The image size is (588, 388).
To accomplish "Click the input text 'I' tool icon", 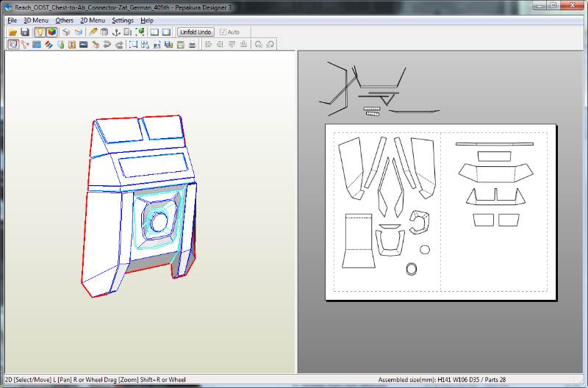I will coord(72,45).
